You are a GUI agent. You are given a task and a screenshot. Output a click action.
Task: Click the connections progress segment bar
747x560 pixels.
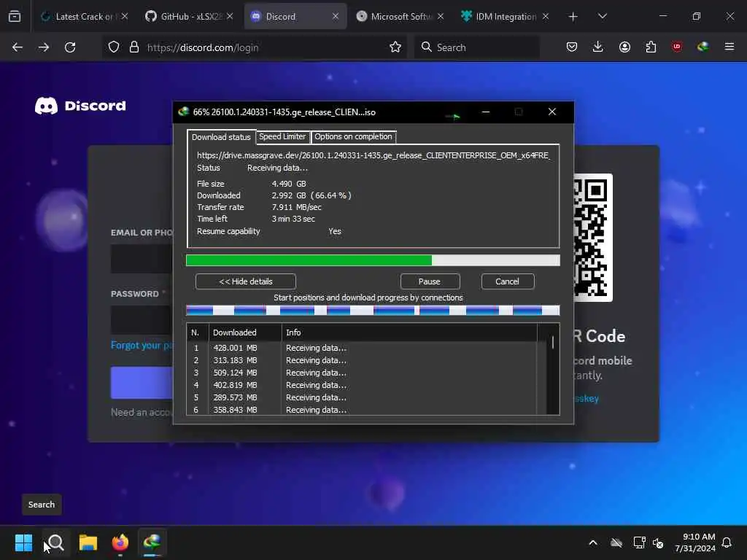(373, 311)
